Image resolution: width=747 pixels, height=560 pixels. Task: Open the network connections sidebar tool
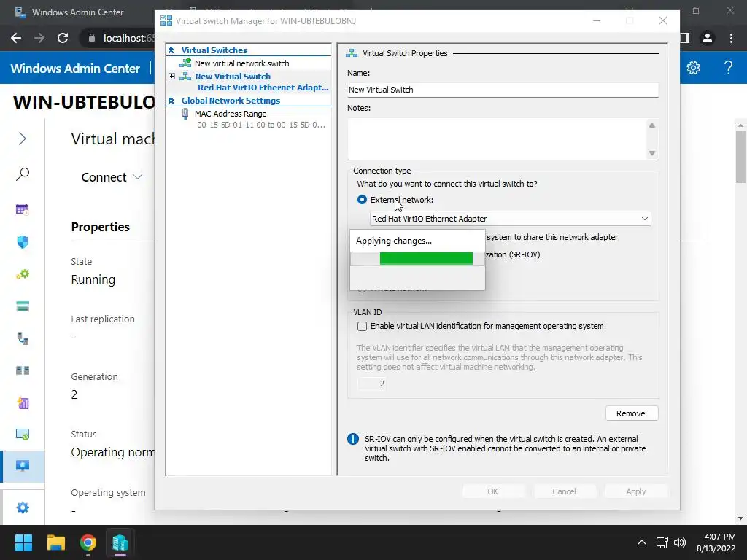point(23,338)
